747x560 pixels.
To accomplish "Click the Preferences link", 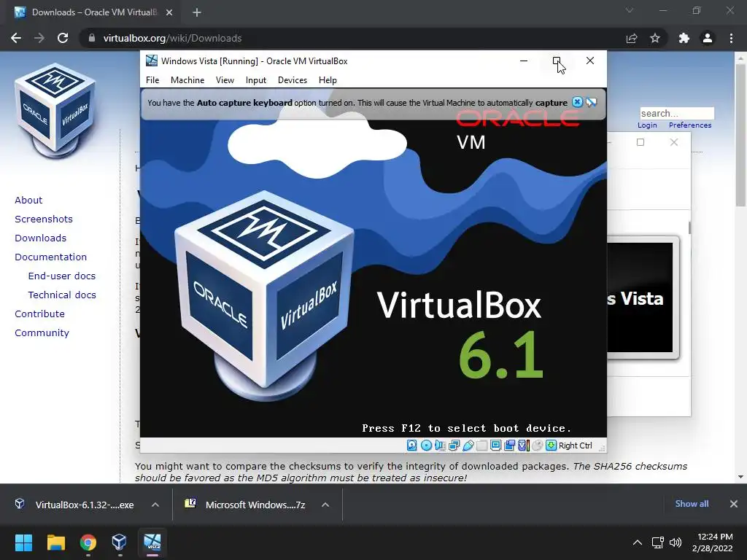I will point(690,125).
